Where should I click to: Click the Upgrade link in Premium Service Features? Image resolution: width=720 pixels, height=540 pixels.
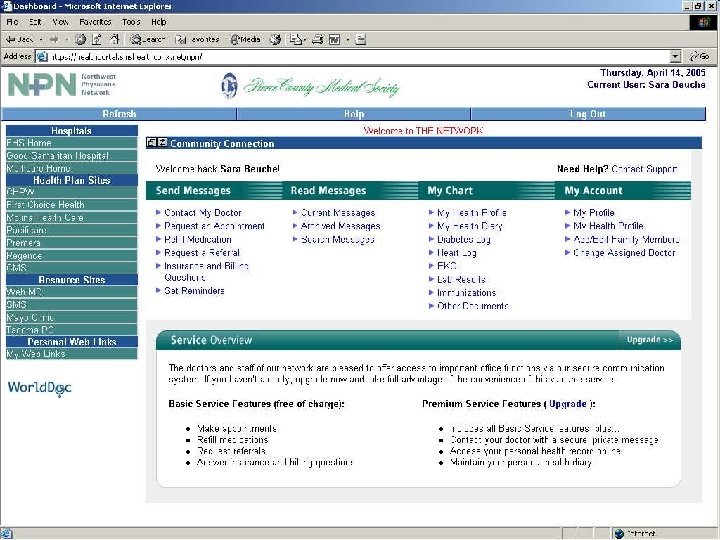[x=568, y=404]
